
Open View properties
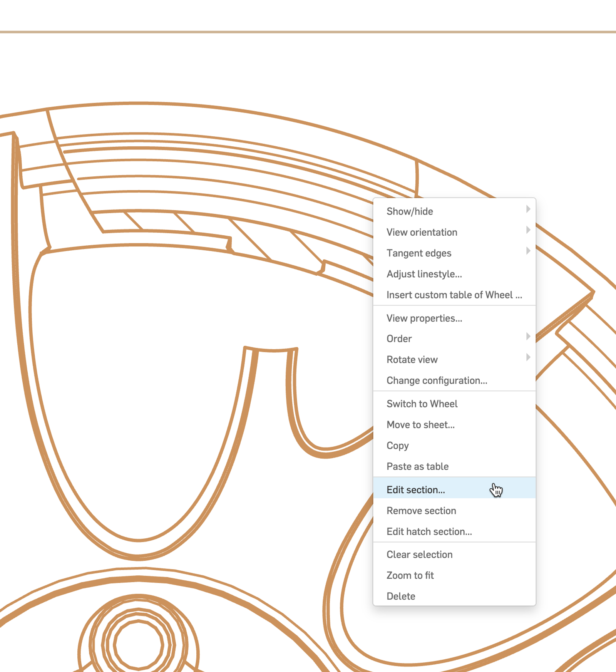coord(423,318)
